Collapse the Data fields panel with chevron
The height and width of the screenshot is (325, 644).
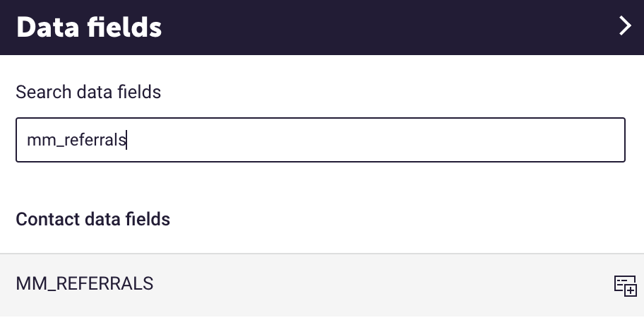tap(625, 26)
